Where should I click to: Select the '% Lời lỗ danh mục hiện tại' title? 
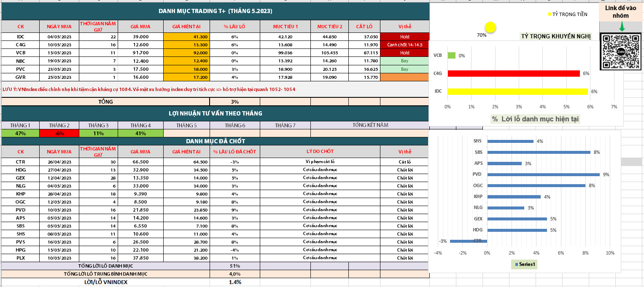click(x=536, y=119)
